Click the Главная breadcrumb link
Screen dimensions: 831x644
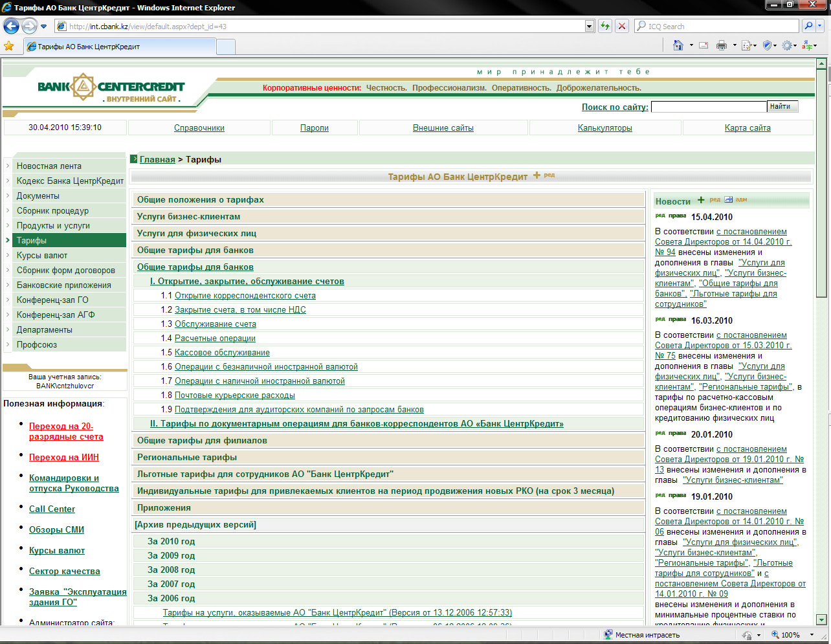coord(157,159)
